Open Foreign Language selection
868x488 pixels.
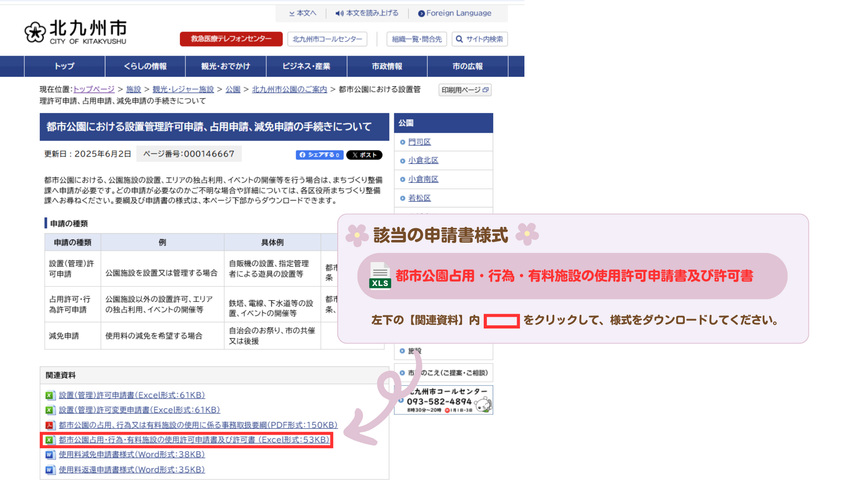click(x=454, y=13)
